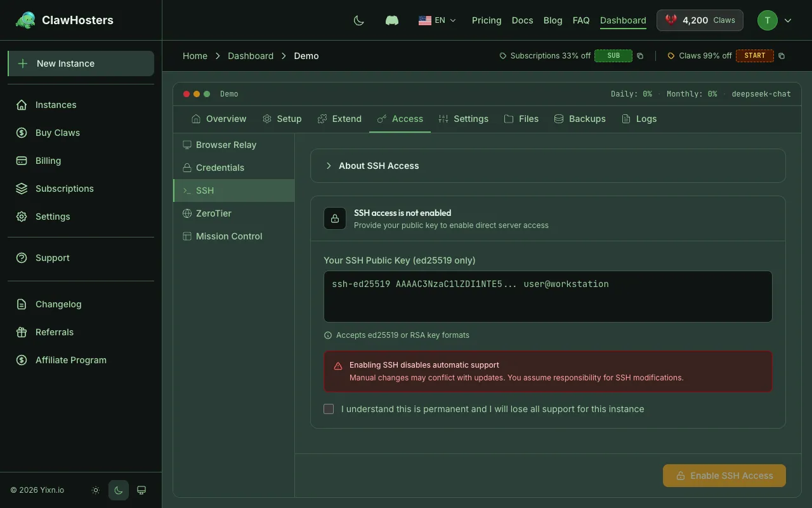The height and width of the screenshot is (508, 812).
Task: Select system theme monitor icon in footer
Action: tap(141, 490)
